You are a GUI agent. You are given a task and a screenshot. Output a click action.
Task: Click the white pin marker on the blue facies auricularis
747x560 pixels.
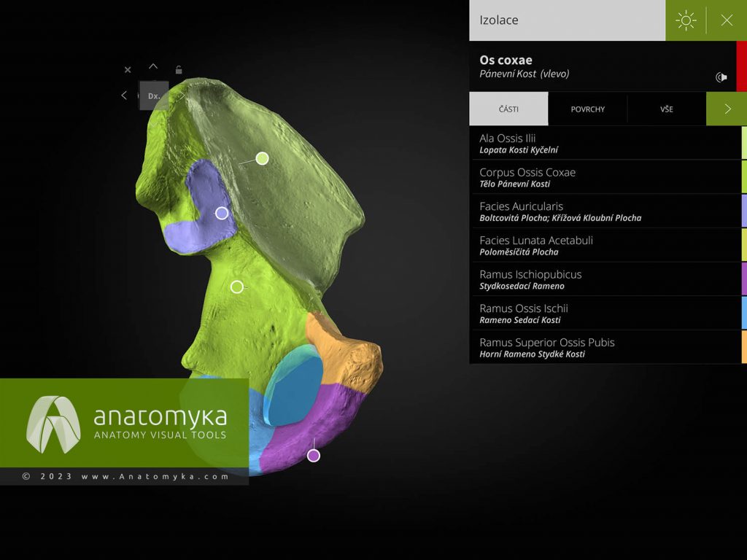221,212
